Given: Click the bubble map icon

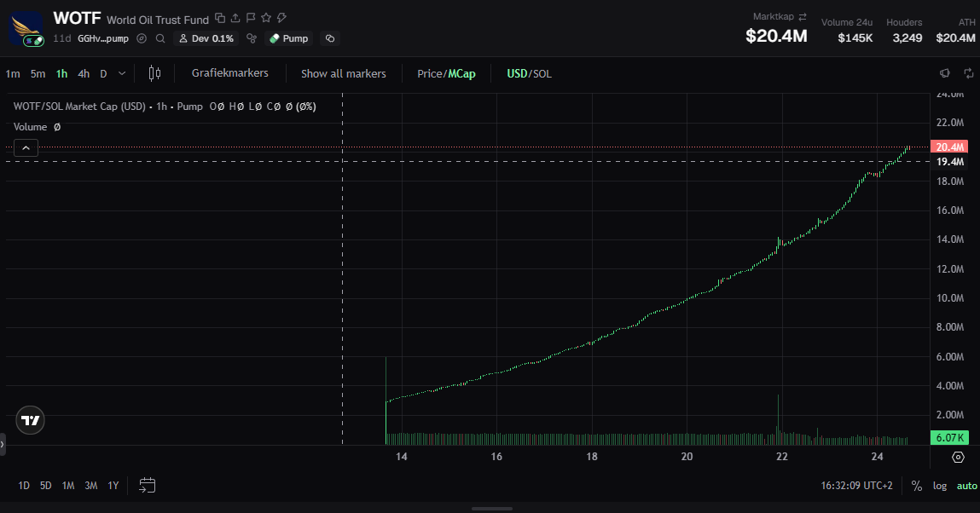Looking at the screenshot, I should (252, 38).
